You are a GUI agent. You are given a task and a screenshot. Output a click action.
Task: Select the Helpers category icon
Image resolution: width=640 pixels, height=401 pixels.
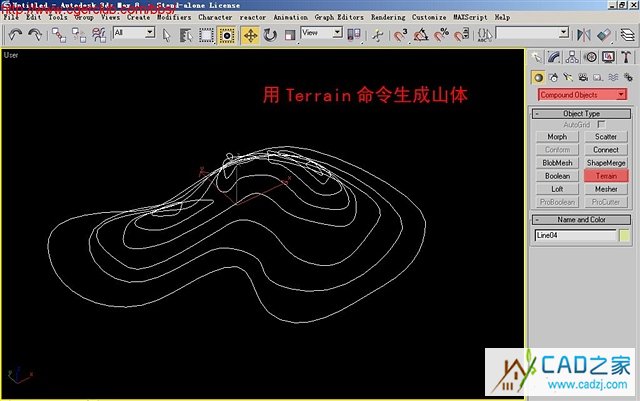tap(598, 78)
